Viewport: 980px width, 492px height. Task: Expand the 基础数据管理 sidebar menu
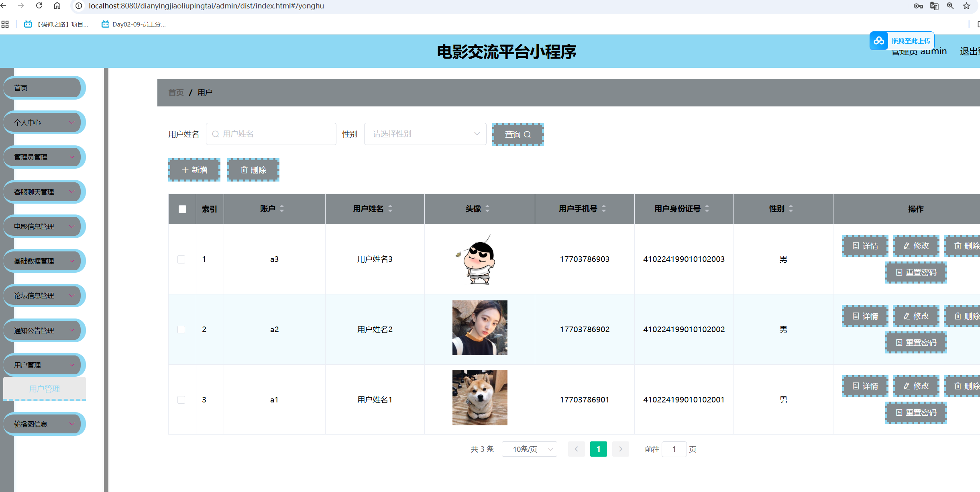[44, 261]
